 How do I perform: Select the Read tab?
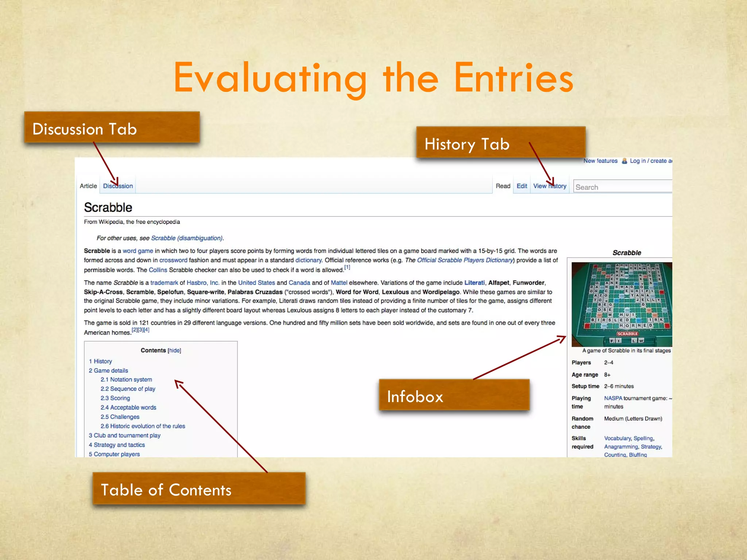point(503,186)
